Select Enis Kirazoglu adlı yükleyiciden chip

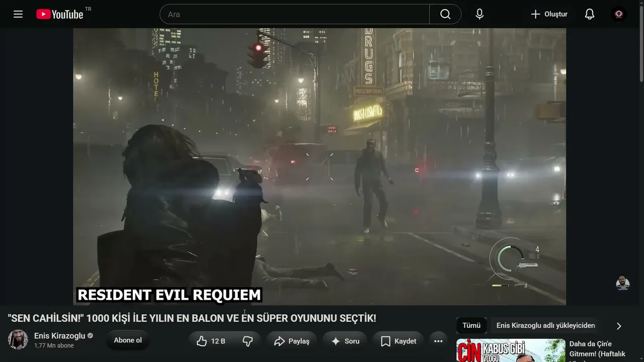[x=546, y=325]
